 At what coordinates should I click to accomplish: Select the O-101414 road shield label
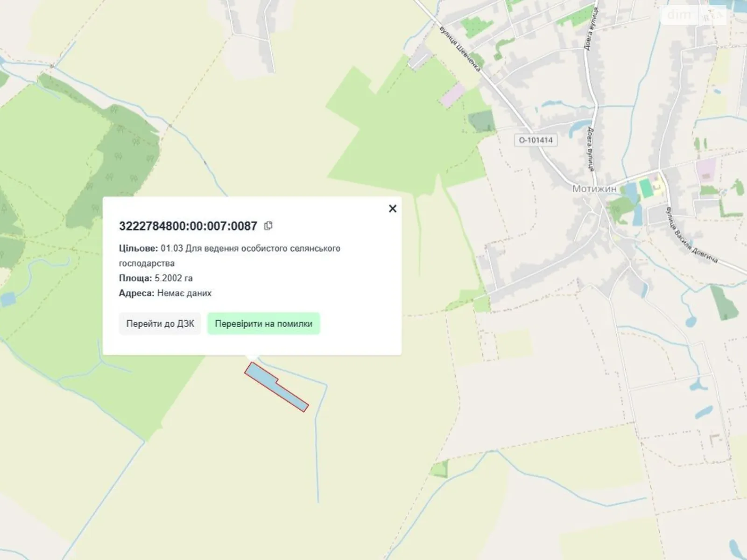click(536, 140)
